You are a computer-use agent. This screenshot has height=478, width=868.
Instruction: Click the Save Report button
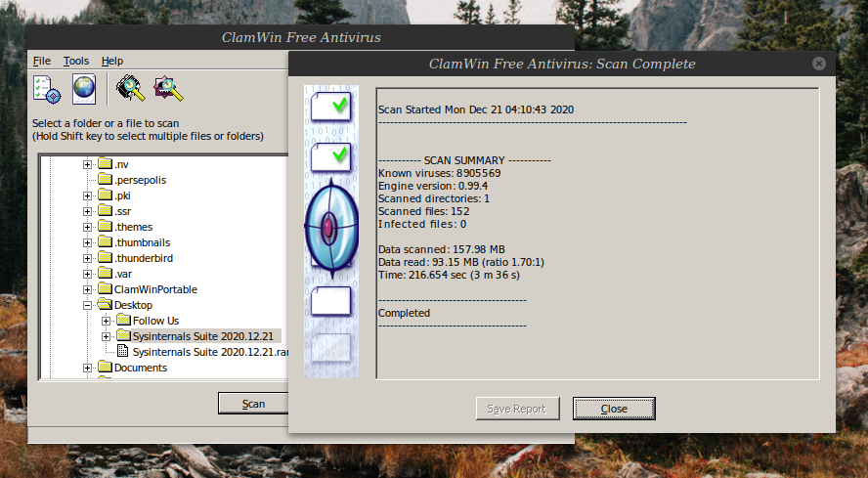coord(518,409)
